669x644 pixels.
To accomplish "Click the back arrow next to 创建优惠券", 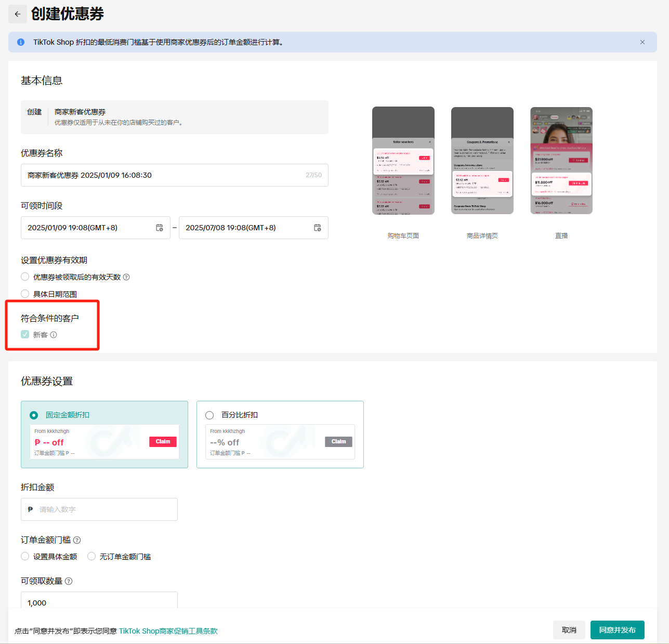I will point(18,14).
